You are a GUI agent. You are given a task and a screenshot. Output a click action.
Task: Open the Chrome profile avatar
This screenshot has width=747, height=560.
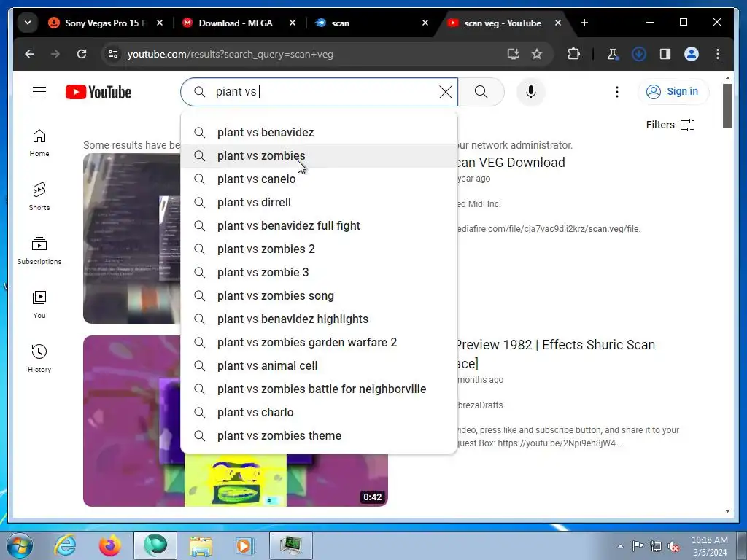click(692, 54)
